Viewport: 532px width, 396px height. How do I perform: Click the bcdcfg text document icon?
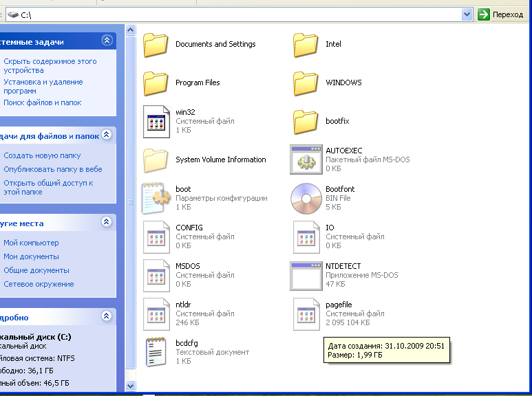pos(156,353)
